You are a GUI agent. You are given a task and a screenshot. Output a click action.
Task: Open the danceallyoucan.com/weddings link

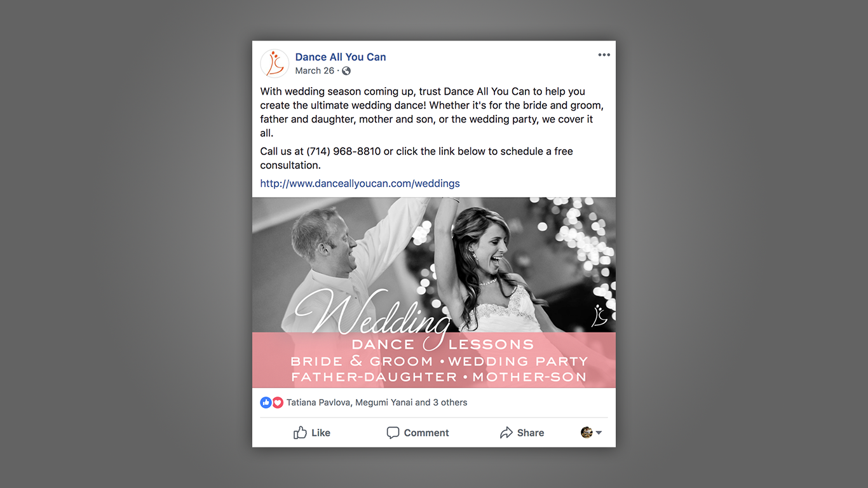click(x=360, y=184)
